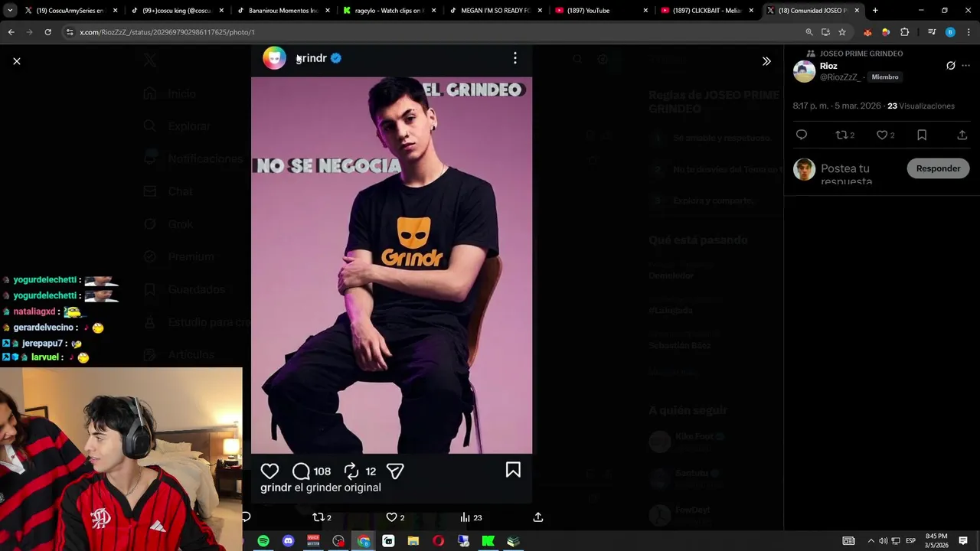980x551 pixels.
Task: Open the 8:17 p. m. timestamp link
Action: pyautogui.click(x=836, y=106)
